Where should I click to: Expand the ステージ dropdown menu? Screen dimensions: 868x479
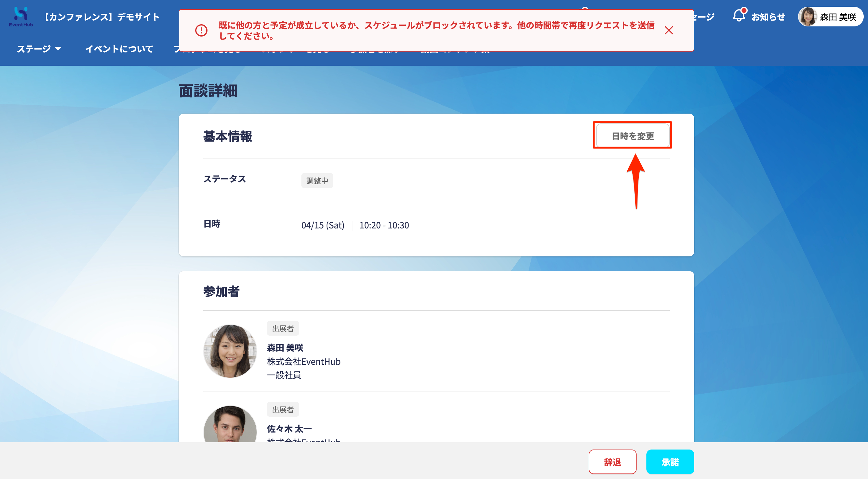(39, 49)
